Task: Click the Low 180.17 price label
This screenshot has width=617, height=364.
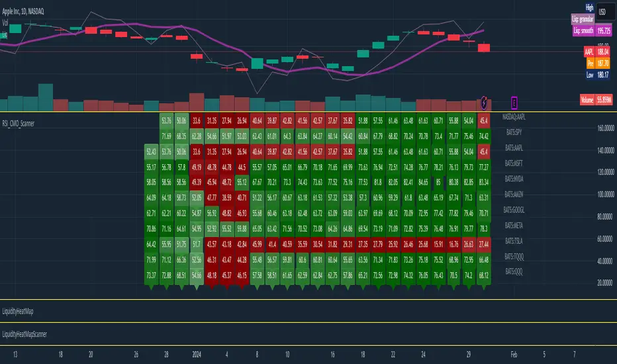Action: [597, 74]
